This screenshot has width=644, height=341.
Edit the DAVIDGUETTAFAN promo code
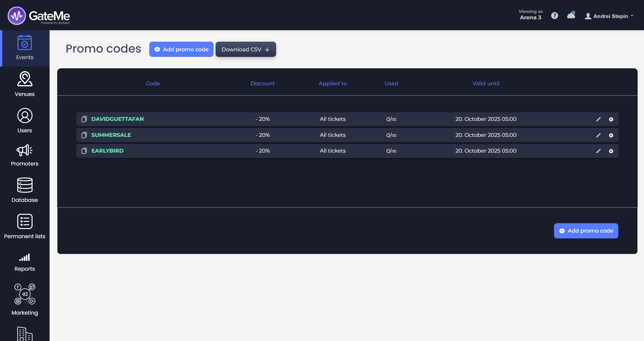(598, 119)
